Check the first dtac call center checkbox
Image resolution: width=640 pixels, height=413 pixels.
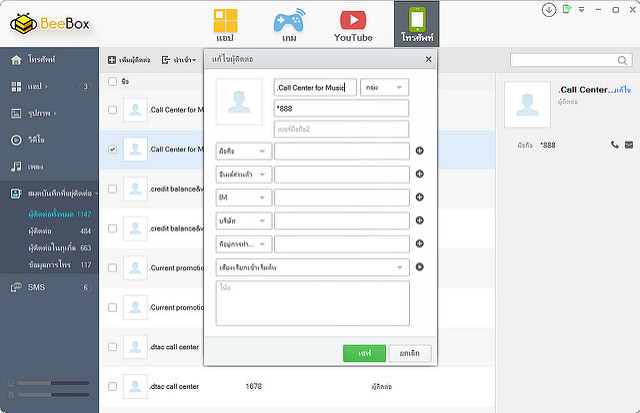click(x=112, y=347)
